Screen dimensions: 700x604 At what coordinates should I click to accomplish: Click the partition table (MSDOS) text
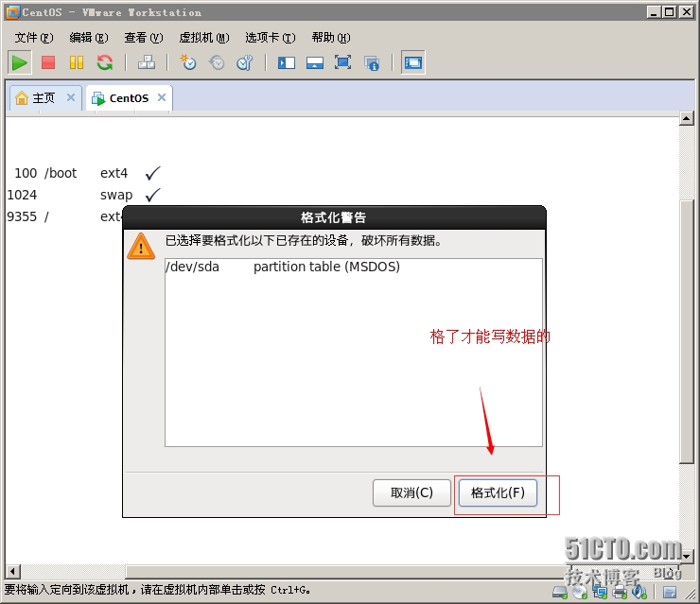[x=326, y=267]
